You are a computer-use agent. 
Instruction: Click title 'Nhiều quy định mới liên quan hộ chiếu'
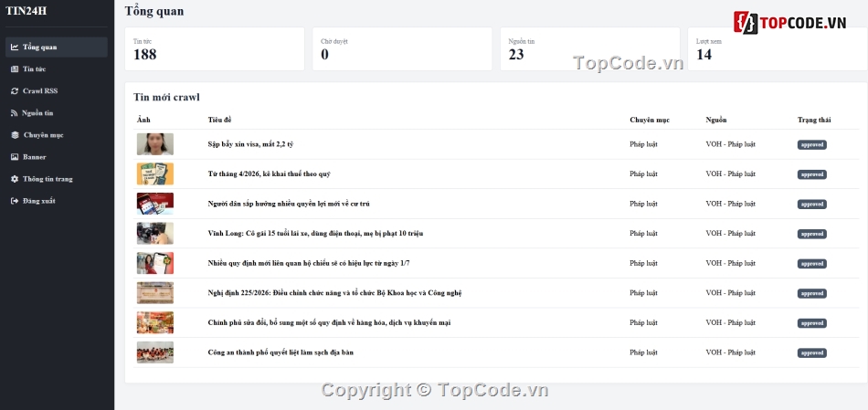tap(309, 263)
